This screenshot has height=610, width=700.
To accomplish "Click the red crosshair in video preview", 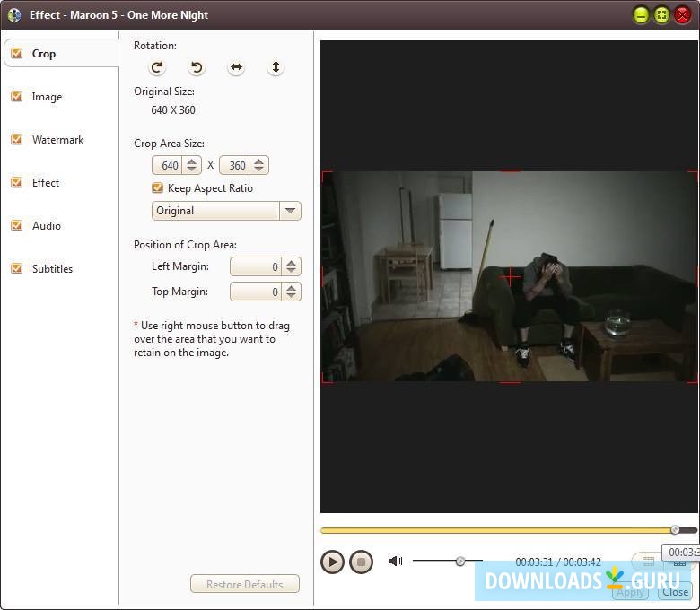I will (x=510, y=277).
